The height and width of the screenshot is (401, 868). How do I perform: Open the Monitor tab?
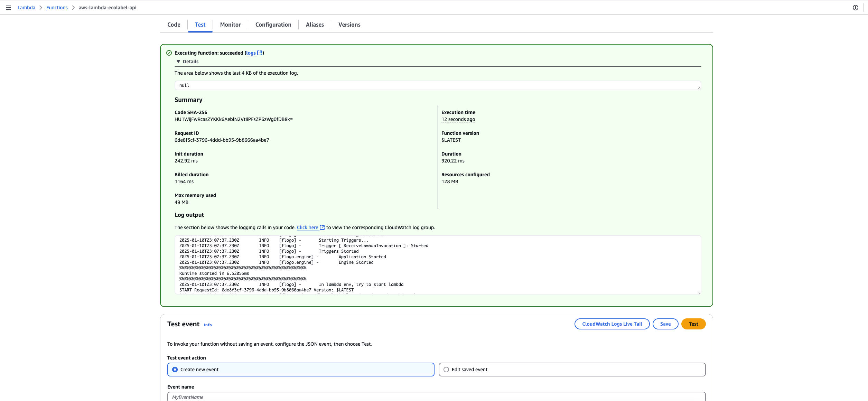[x=231, y=25]
